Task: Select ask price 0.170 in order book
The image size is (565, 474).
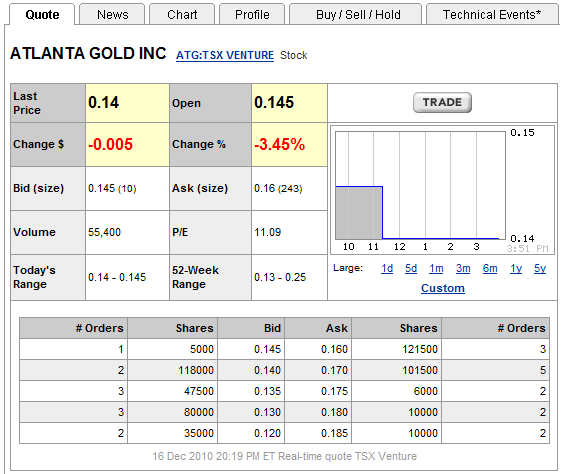Action: click(318, 370)
